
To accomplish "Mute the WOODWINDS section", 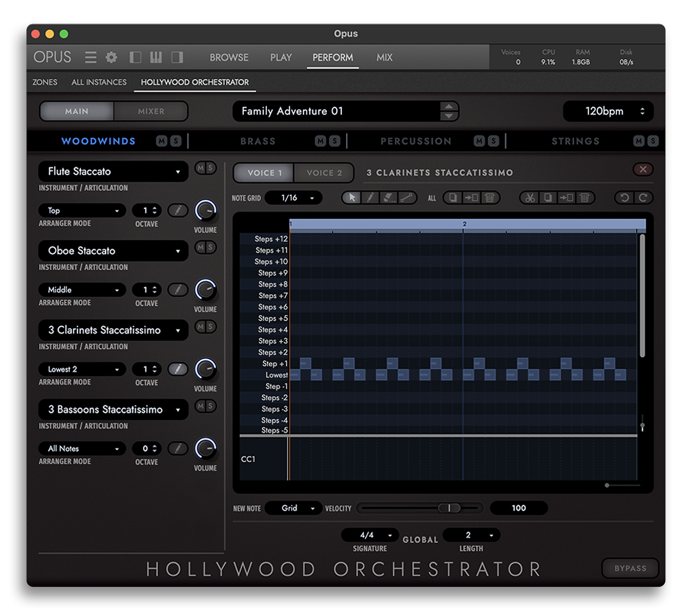I will (161, 141).
